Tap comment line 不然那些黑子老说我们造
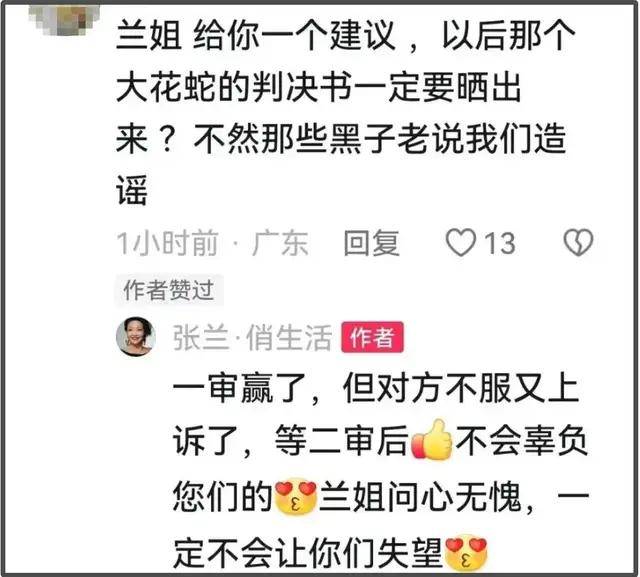 point(380,139)
